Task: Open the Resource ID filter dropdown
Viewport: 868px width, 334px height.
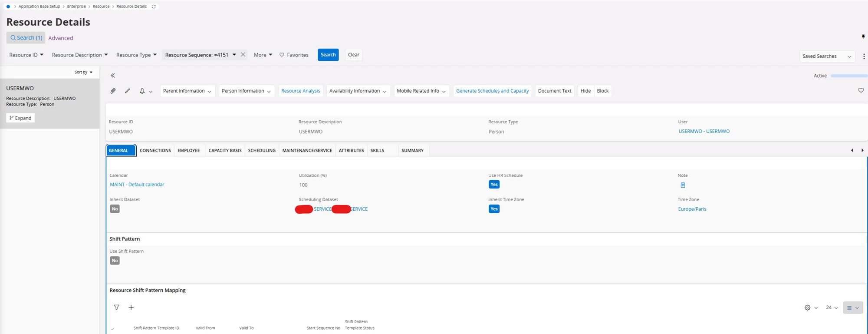Action: point(26,55)
